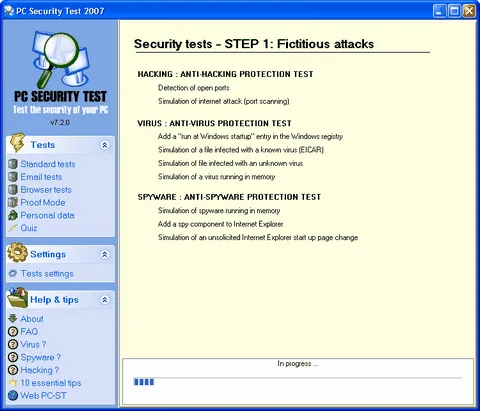Launch the Quiz
The image size is (480, 411).
click(x=29, y=228)
